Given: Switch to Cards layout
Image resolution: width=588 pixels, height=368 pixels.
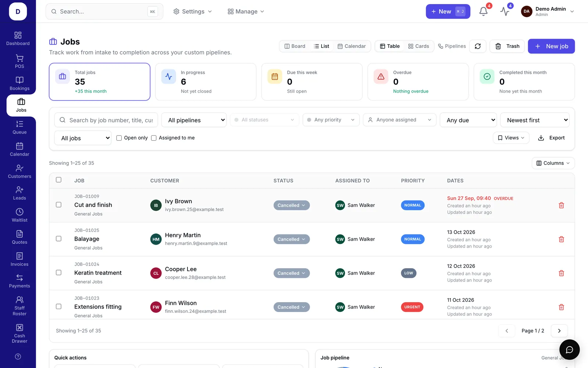Looking at the screenshot, I should pos(419,46).
